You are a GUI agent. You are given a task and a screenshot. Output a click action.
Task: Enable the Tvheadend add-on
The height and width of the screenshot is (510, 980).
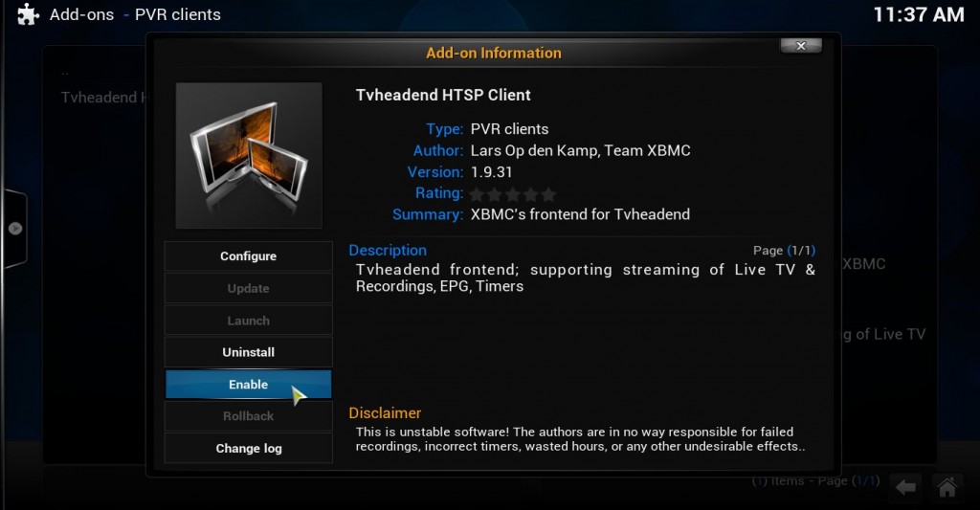tap(248, 385)
